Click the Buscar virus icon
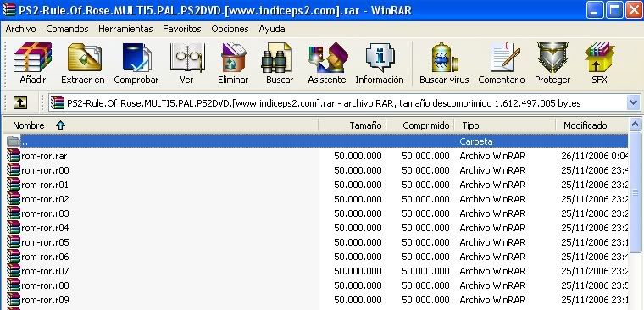The height and width of the screenshot is (310, 644). (444, 58)
